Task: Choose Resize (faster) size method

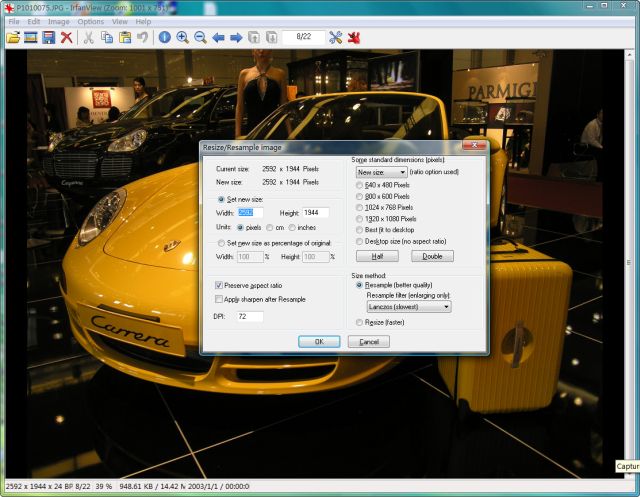Action: click(360, 322)
